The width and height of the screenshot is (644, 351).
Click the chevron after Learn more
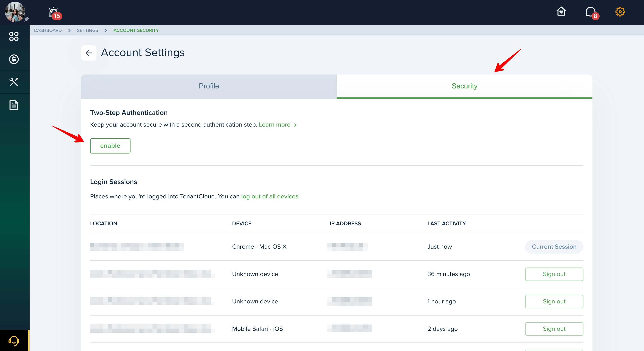coord(296,125)
